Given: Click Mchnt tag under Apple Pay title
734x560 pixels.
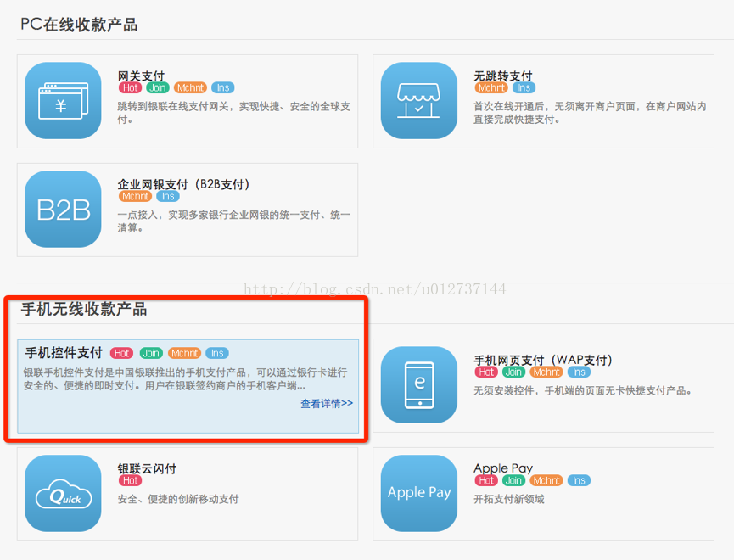Looking at the screenshot, I should click(546, 480).
